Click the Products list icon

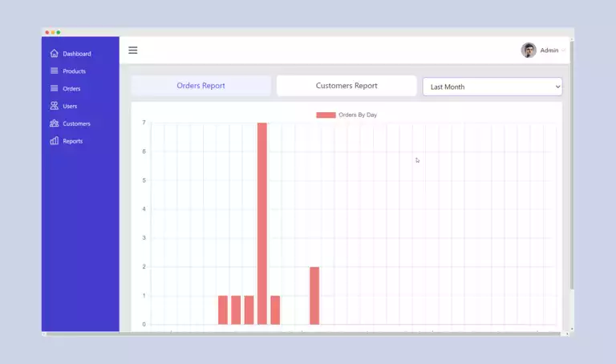pyautogui.click(x=55, y=71)
